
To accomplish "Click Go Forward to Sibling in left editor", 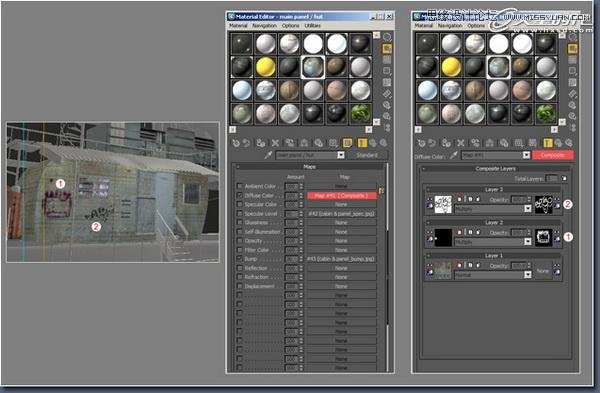I will [x=383, y=143].
